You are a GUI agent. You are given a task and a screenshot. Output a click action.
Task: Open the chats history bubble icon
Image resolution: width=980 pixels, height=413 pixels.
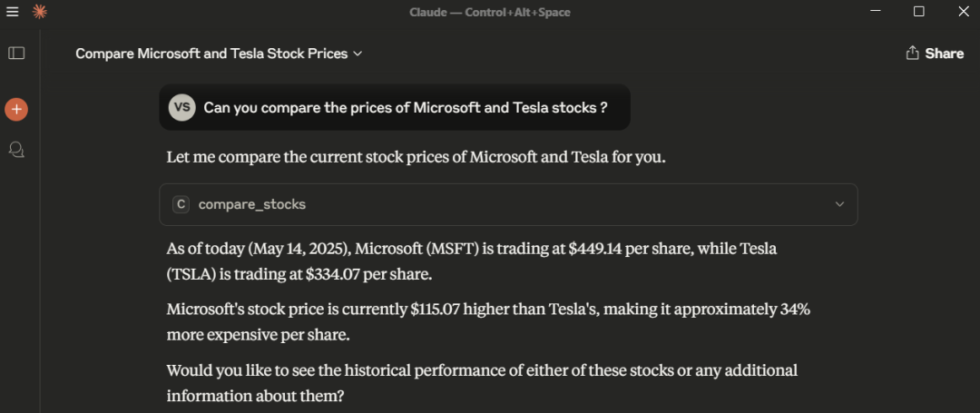[x=16, y=150]
